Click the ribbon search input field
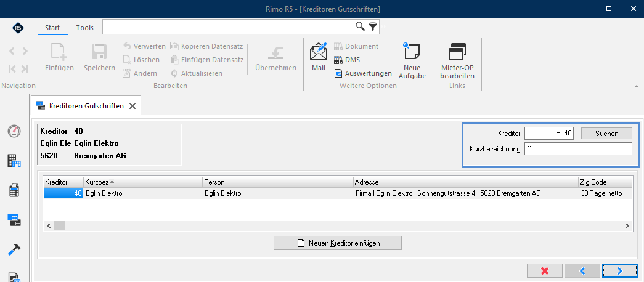 pyautogui.click(x=228, y=26)
